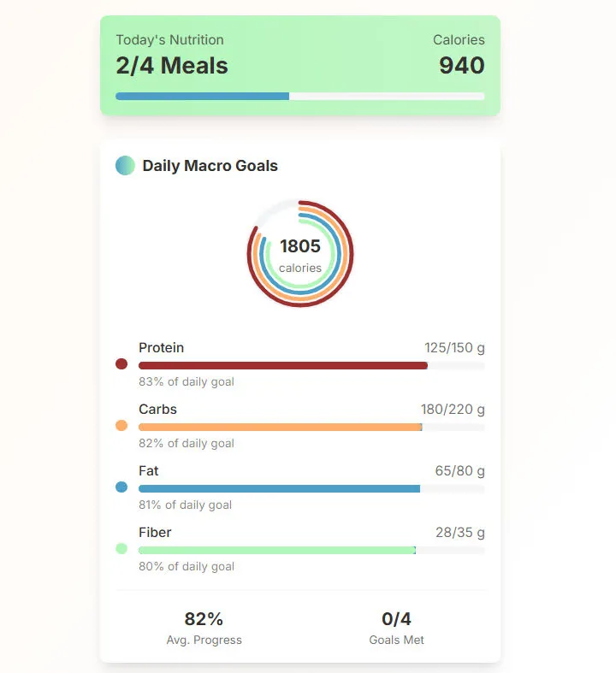Image resolution: width=616 pixels, height=673 pixels.
Task: Click the blue Fat dot indicator
Action: pyautogui.click(x=121, y=487)
